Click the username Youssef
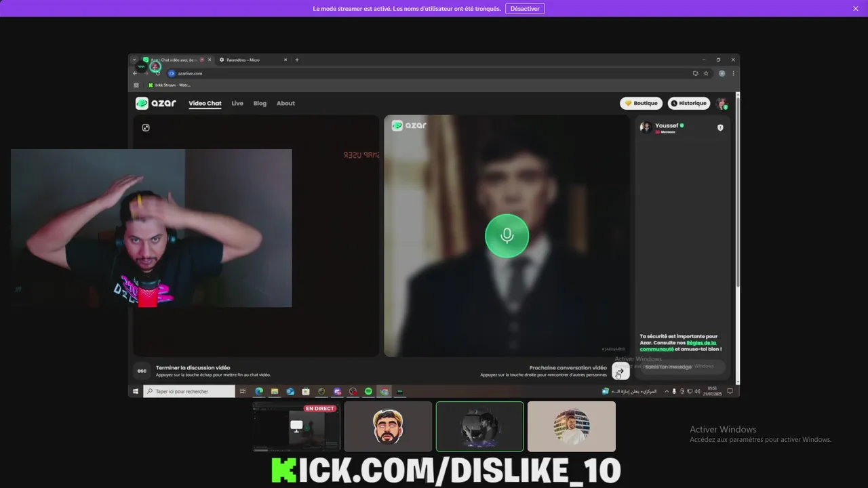The image size is (868, 488). click(x=667, y=125)
